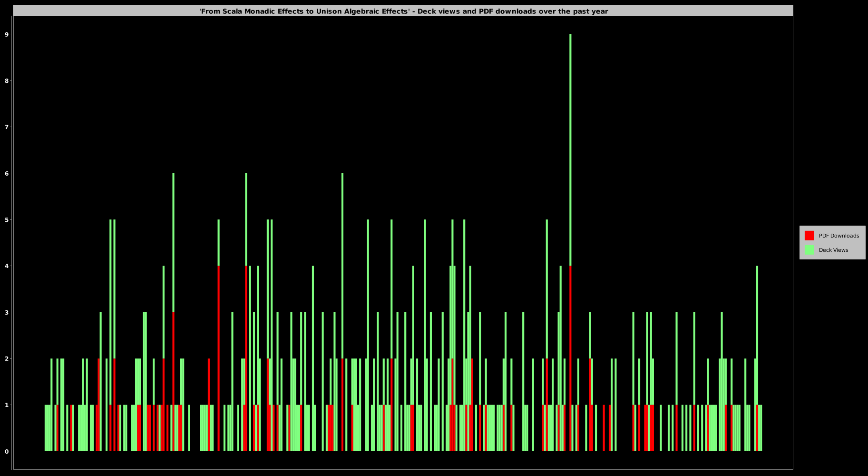Click the green Deck Views legend swatch
This screenshot has width=868, height=476.
809,250
